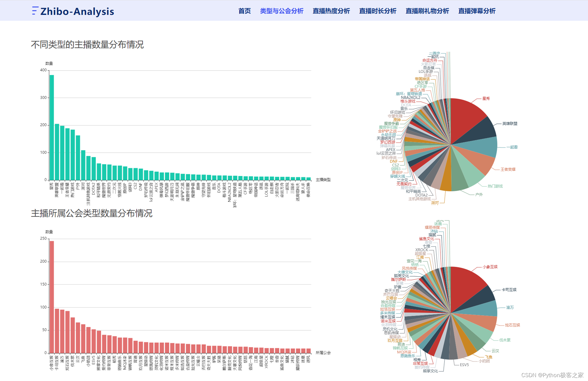Click the 卡司互娱 pie chart label
588x381 pixels.
(x=509, y=290)
